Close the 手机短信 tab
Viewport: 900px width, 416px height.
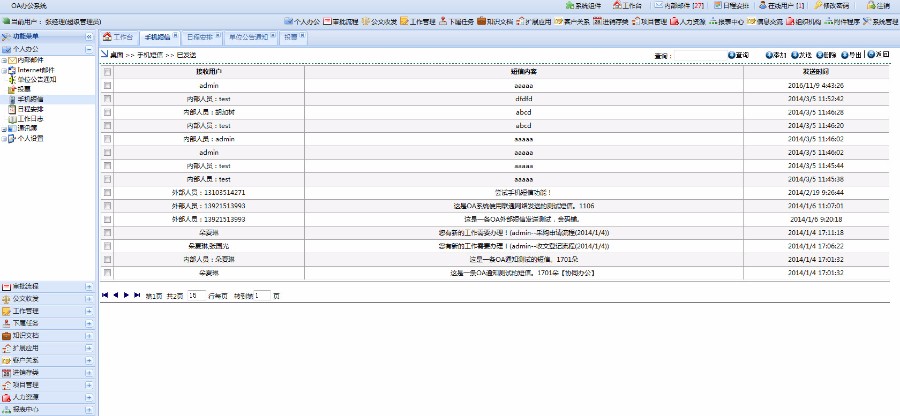coord(174,36)
